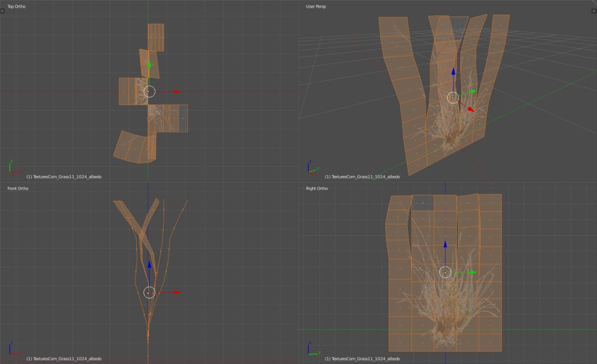This screenshot has width=597, height=364.
Task: Click the red X-axis arrow in Front Ortho view
Action: [176, 291]
